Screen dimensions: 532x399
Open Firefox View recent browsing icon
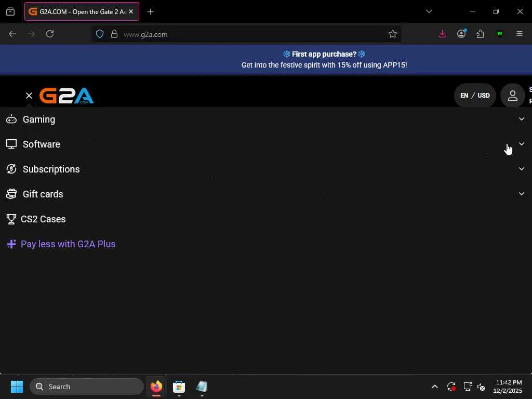point(10,11)
